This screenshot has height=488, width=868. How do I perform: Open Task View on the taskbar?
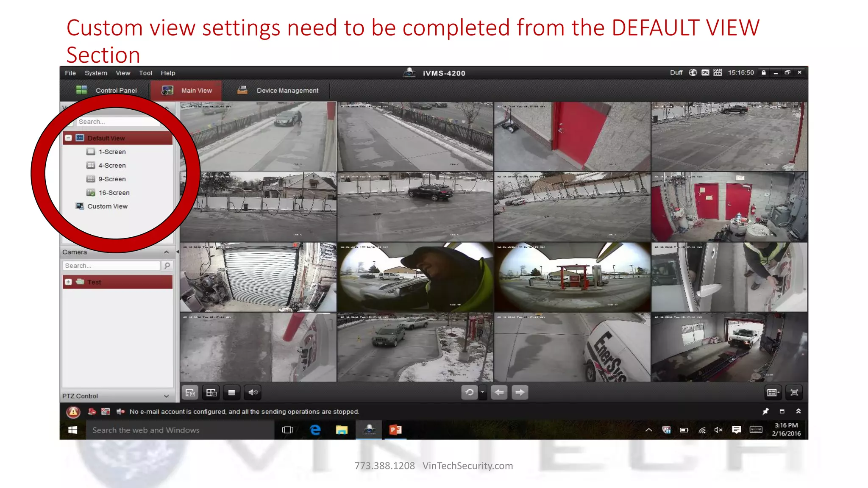point(287,430)
